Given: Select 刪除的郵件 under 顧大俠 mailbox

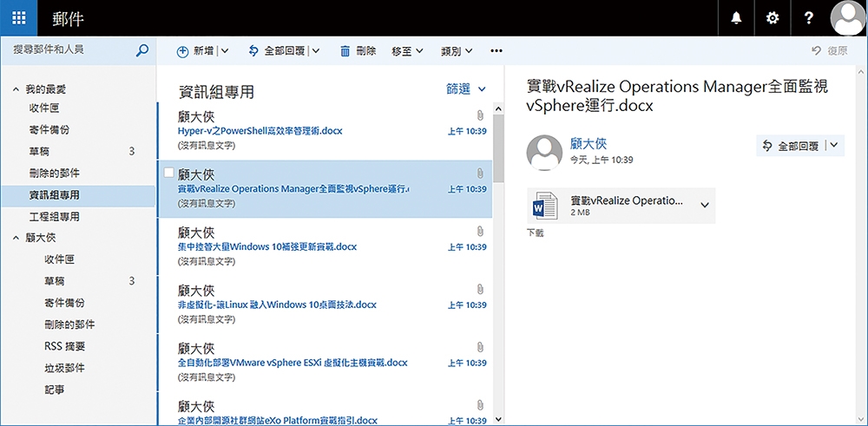Looking at the screenshot, I should point(69,324).
